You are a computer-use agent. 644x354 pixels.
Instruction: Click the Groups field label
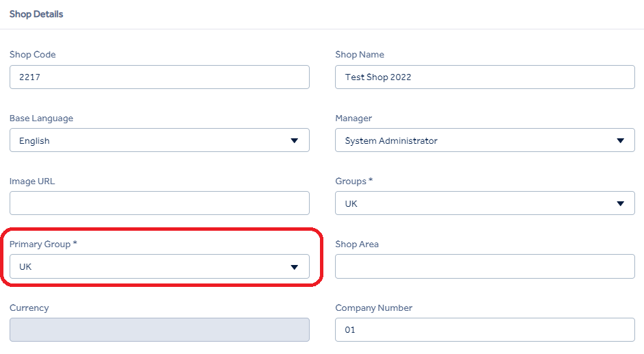click(x=354, y=181)
